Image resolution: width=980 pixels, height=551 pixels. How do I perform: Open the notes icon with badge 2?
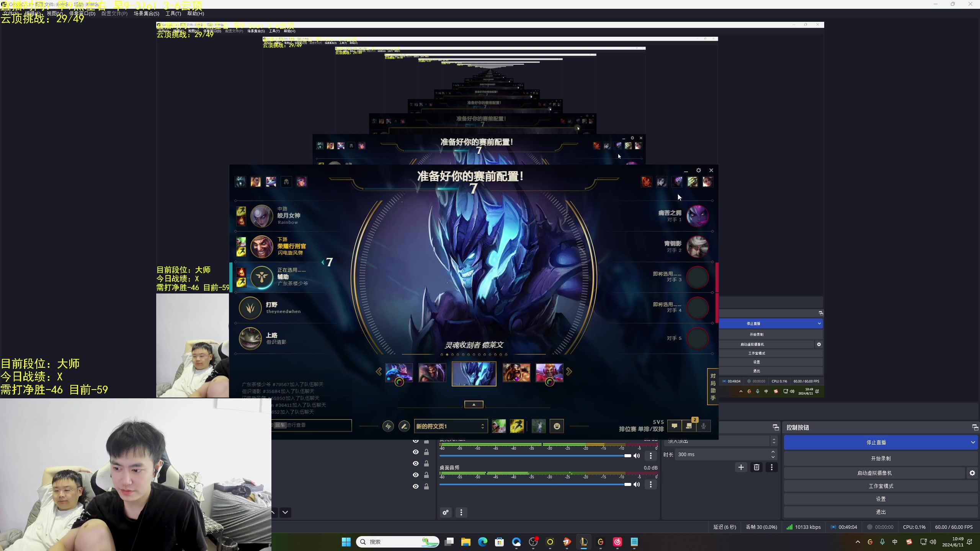click(x=689, y=426)
